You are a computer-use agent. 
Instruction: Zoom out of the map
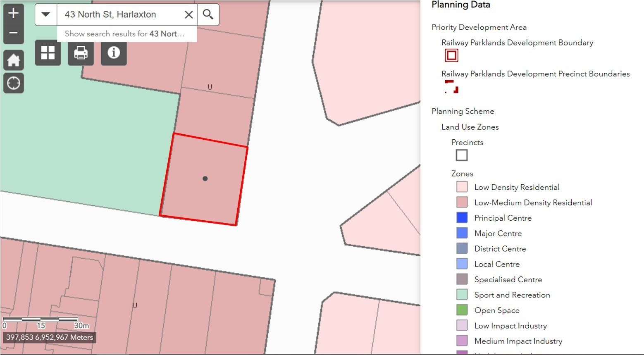13,33
